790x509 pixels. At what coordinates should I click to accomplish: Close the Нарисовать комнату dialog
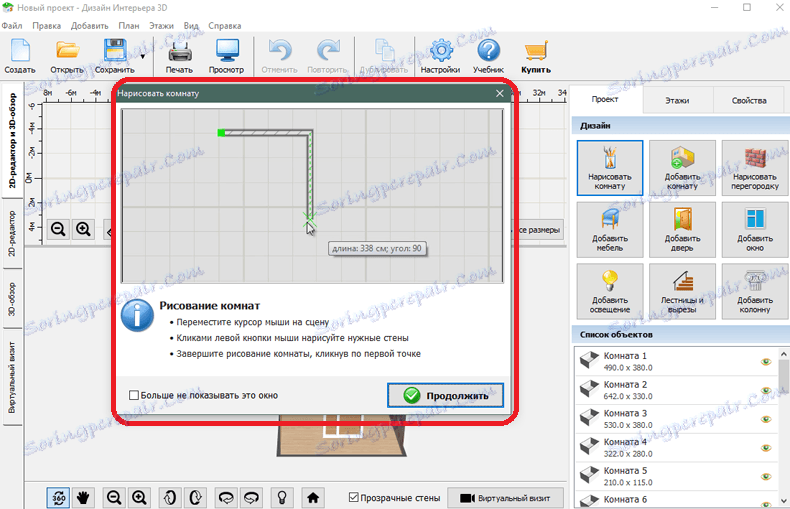tap(499, 93)
